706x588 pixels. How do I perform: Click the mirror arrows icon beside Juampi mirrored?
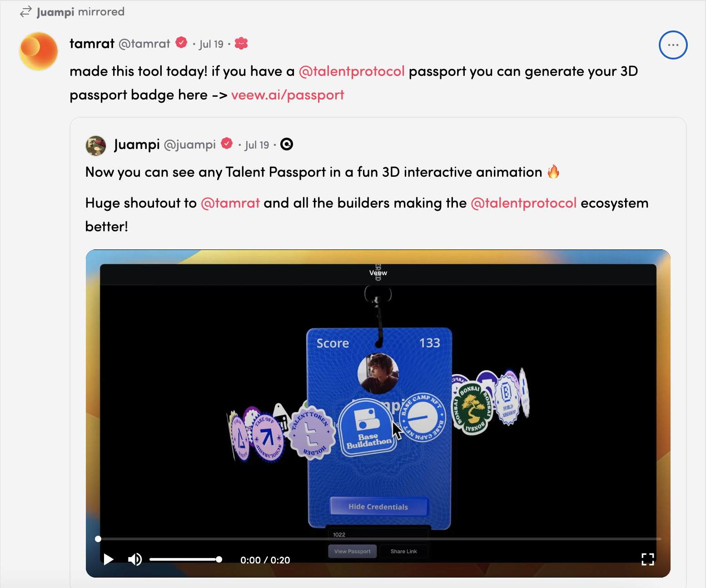(26, 11)
